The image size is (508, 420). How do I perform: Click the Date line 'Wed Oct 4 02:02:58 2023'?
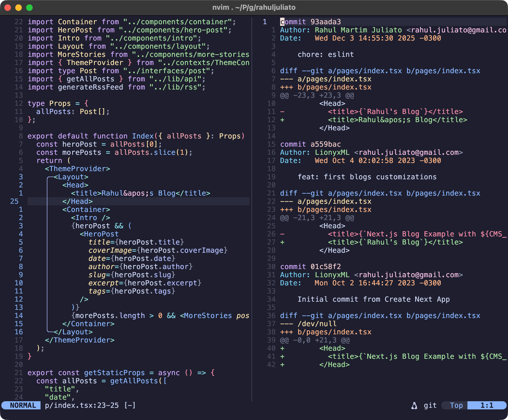point(360,160)
